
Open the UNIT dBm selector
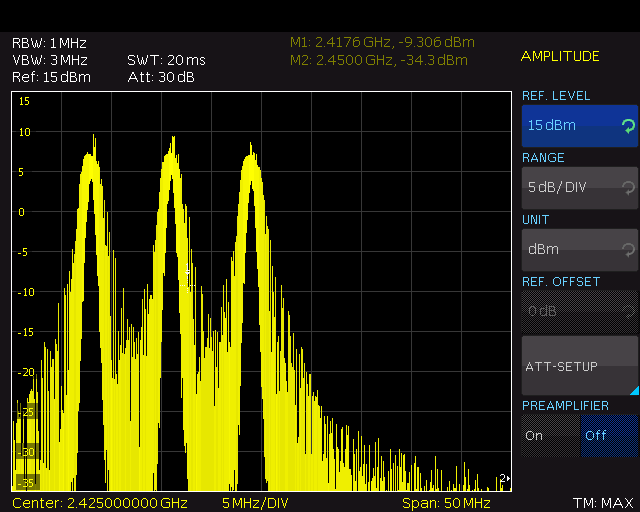570,249
